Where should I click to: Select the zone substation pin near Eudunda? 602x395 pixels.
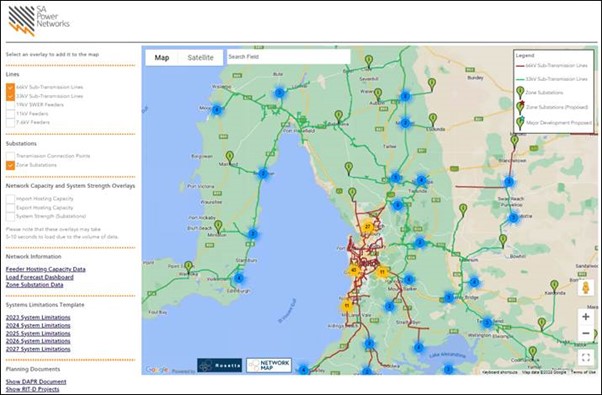coord(433,119)
